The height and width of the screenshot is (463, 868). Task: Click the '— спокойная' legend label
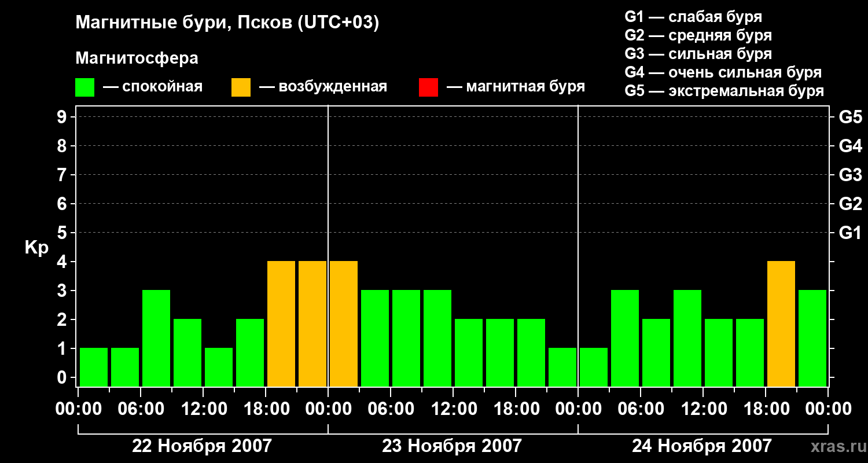click(153, 87)
